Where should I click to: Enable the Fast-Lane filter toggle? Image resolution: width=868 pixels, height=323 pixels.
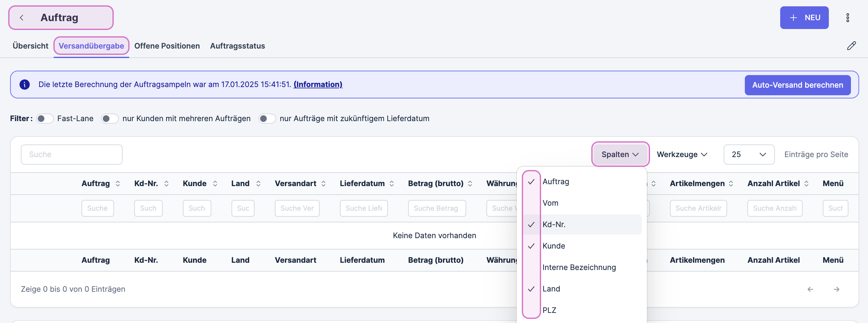(45, 119)
